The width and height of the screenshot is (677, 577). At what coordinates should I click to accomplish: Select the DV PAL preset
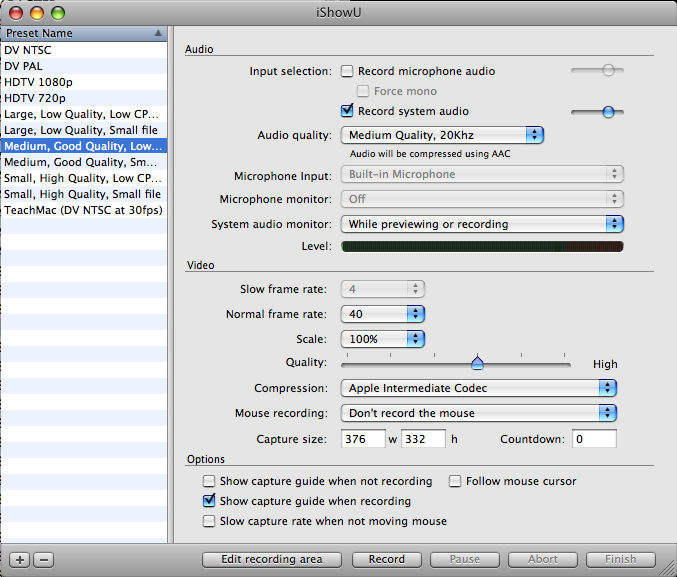point(84,66)
